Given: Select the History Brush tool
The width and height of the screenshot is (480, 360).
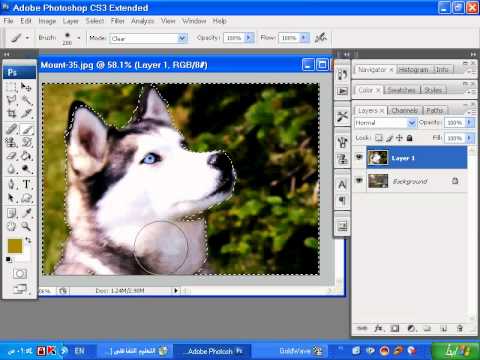Looking at the screenshot, I should point(26,142).
